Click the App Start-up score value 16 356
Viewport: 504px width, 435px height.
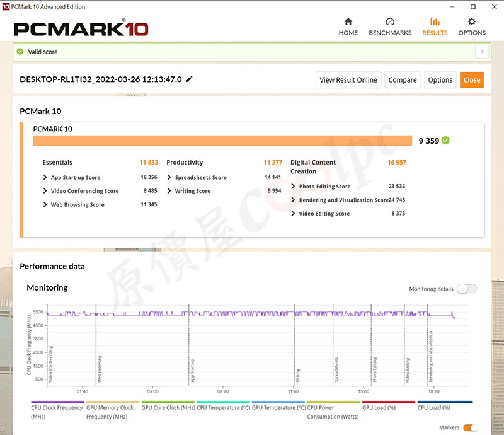pyautogui.click(x=149, y=177)
